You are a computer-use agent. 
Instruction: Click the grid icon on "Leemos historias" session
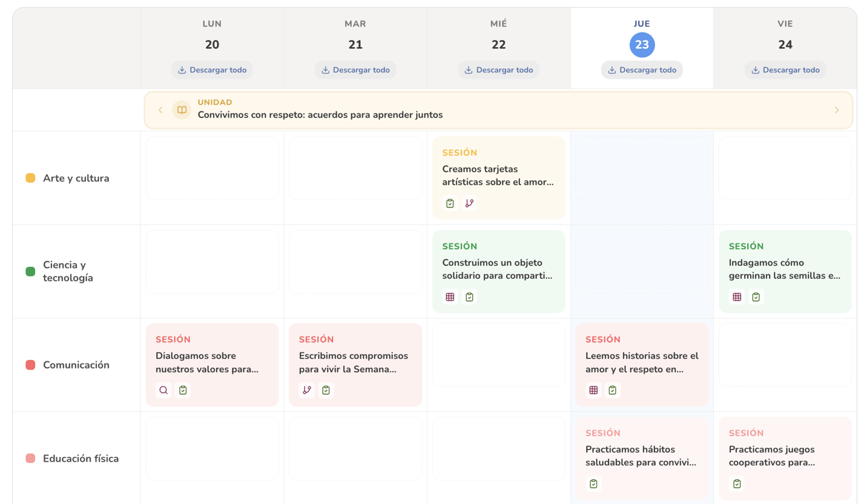coord(593,390)
